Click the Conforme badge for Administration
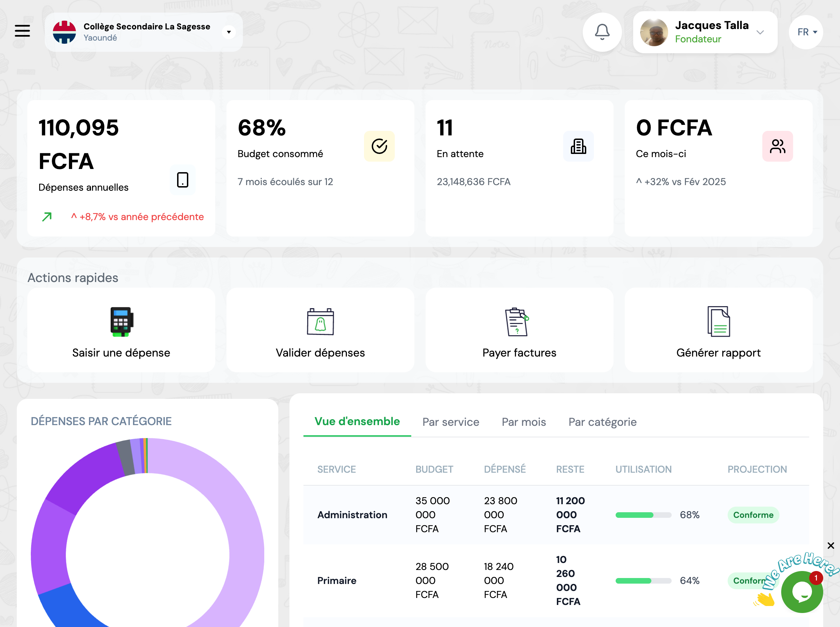 [753, 515]
